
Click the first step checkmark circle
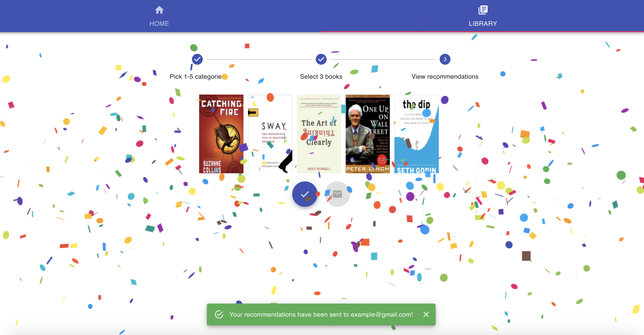click(197, 59)
